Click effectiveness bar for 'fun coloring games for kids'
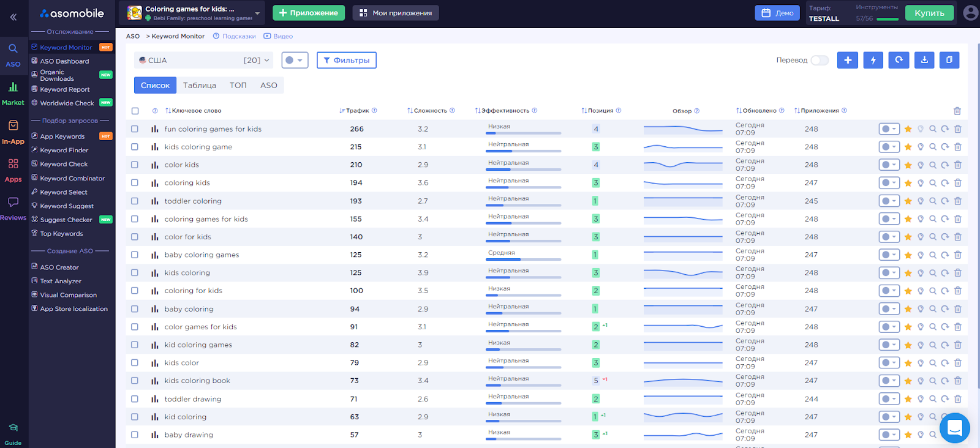This screenshot has width=980, height=448. (524, 133)
